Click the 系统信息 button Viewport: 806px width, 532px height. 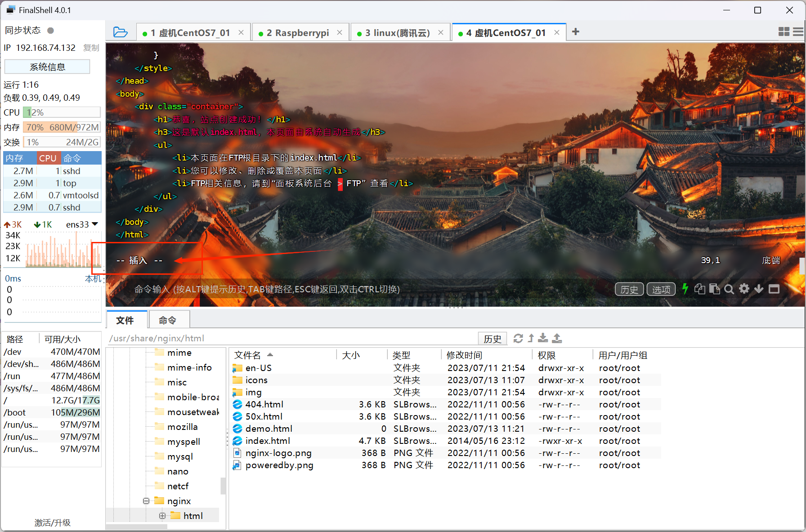point(47,67)
